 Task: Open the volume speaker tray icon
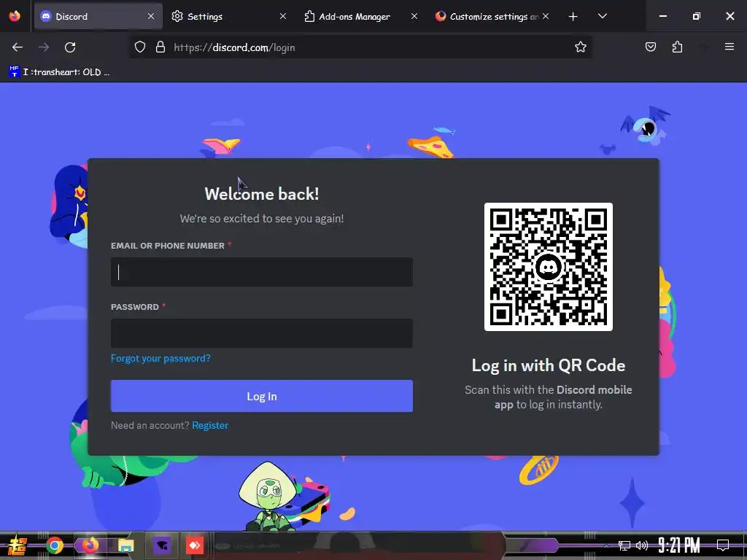click(x=642, y=545)
